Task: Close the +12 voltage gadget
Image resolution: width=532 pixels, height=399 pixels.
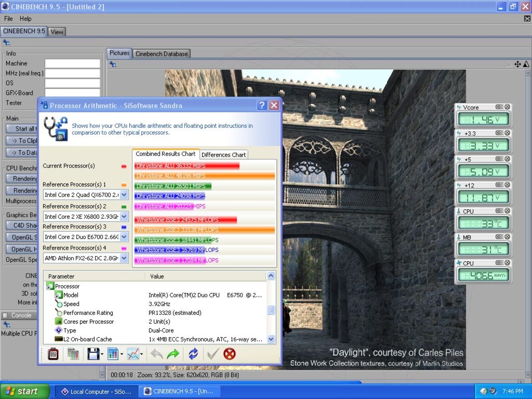Action: click(x=507, y=185)
